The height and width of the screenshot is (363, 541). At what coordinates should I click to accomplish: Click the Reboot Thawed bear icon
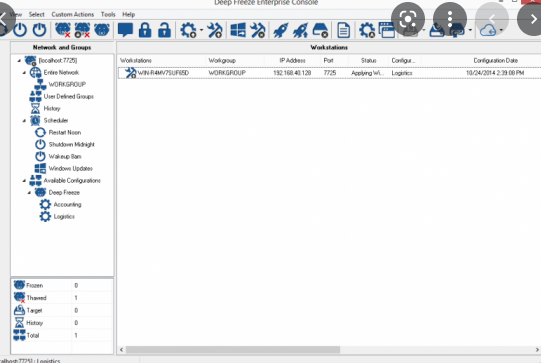[63, 30]
